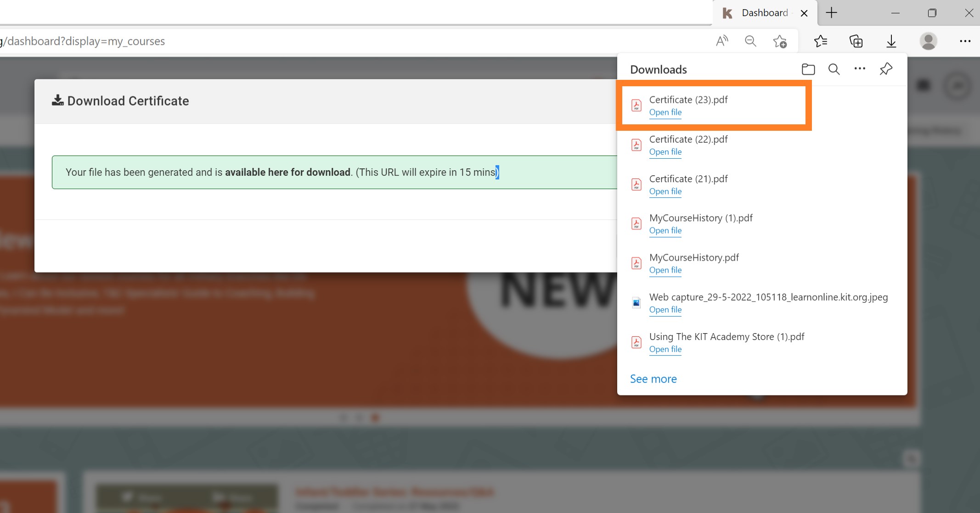Toggle the Downloads toolbar button
This screenshot has width=980, height=513.
tap(891, 41)
